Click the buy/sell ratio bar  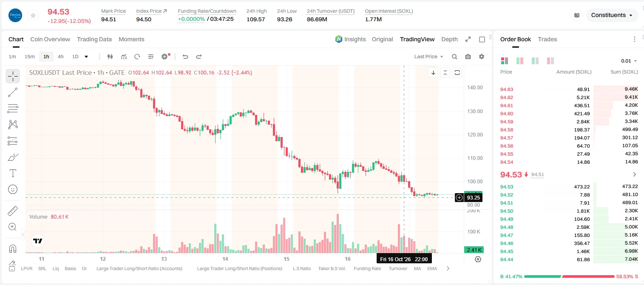click(569, 276)
